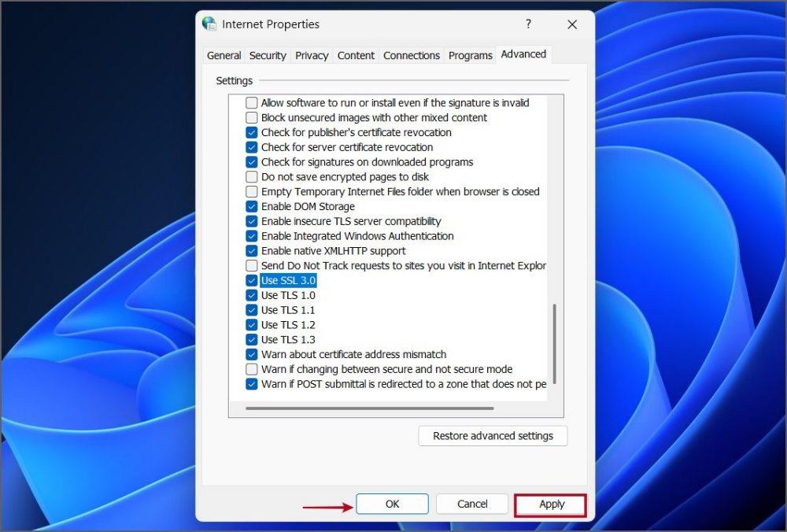Uncheck Check for publisher's certificate revocation
Image resolution: width=787 pixels, height=532 pixels.
[252, 132]
